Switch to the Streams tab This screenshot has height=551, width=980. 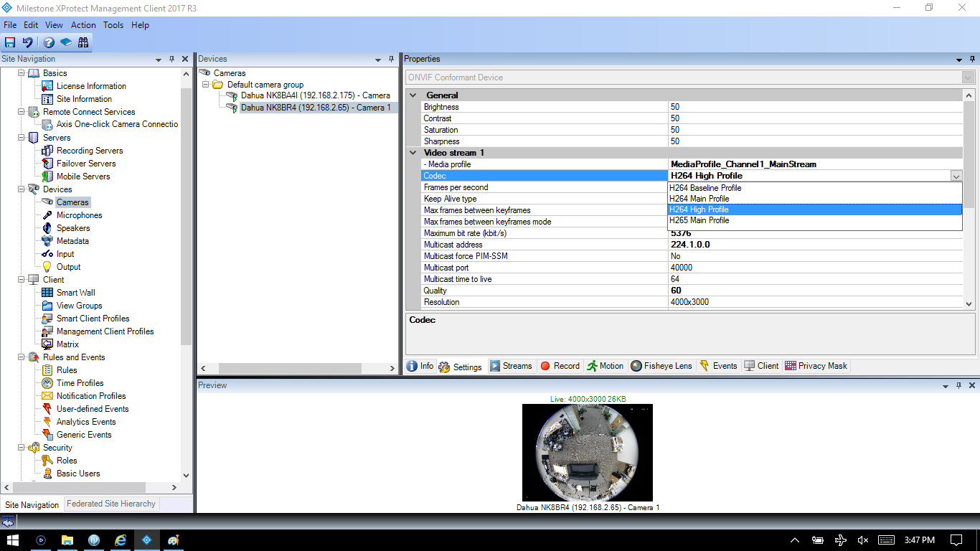511,366
